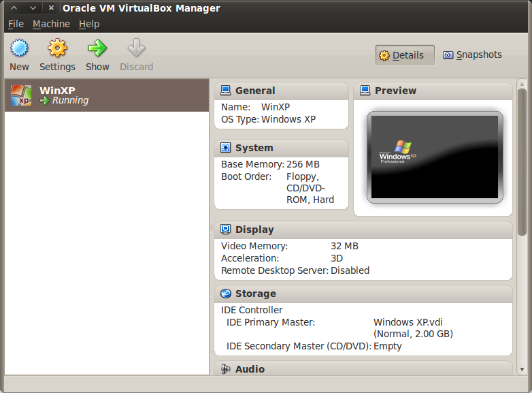The image size is (532, 393).
Task: Click the 'Boot Order' label
Action: tap(246, 176)
